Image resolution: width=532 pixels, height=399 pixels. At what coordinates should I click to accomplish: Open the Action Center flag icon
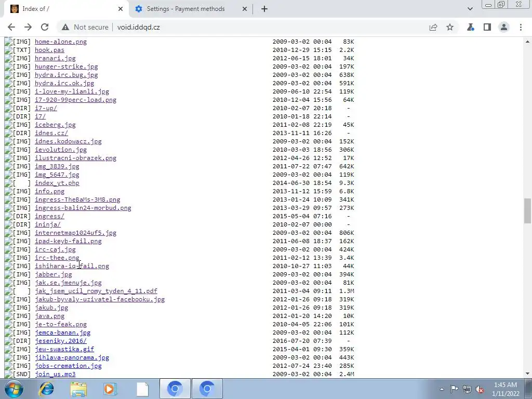pos(454,389)
